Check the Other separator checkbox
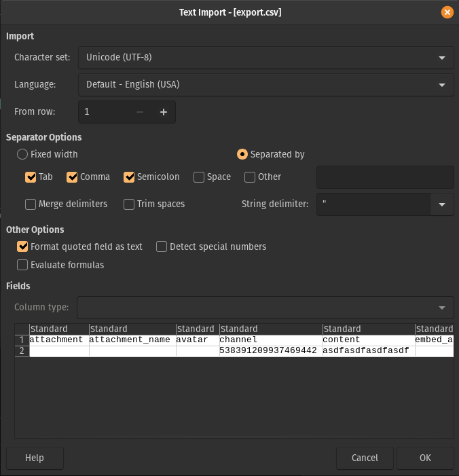This screenshot has height=476, width=459. click(250, 177)
